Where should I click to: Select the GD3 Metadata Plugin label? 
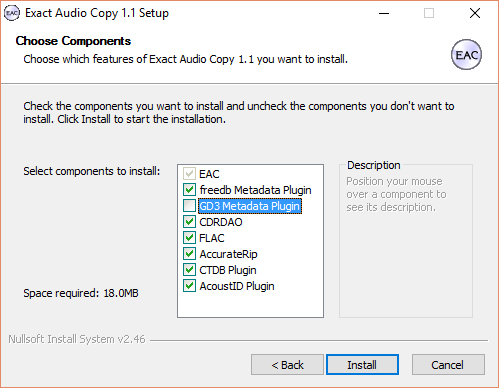pos(250,206)
